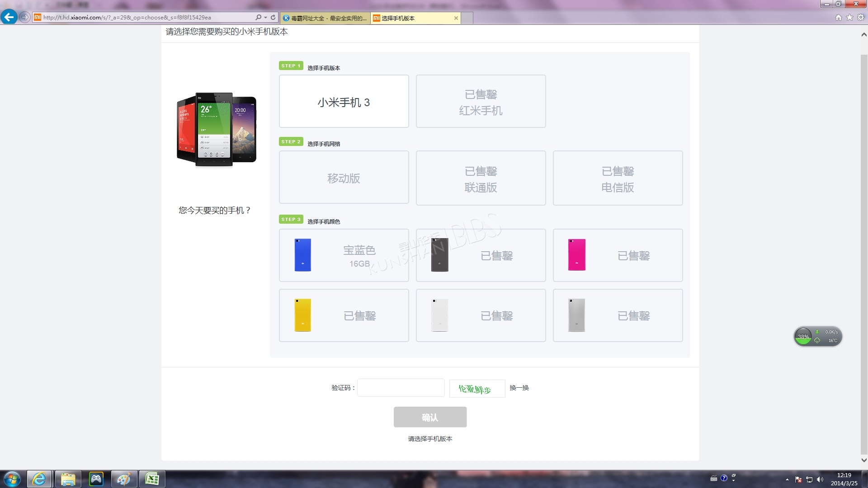Click the STEP 1 green badge

pyautogui.click(x=291, y=66)
